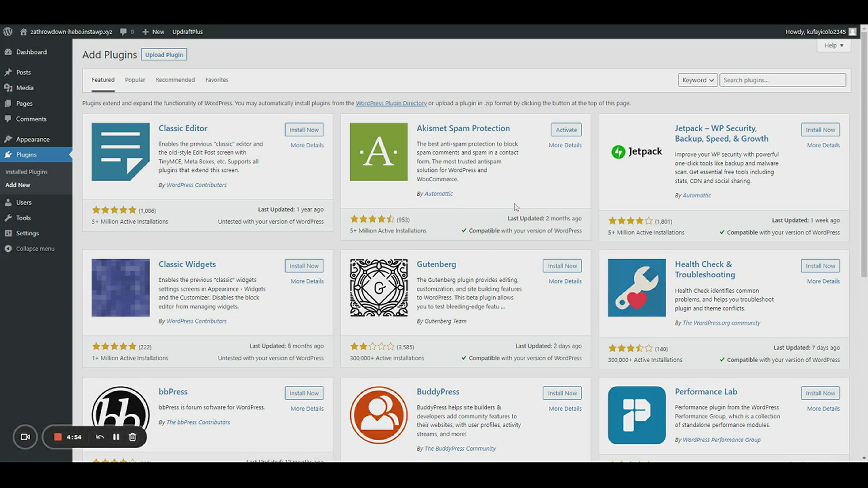Switch to the Featured tab
Viewport: 868px width, 488px height.
coord(103,80)
